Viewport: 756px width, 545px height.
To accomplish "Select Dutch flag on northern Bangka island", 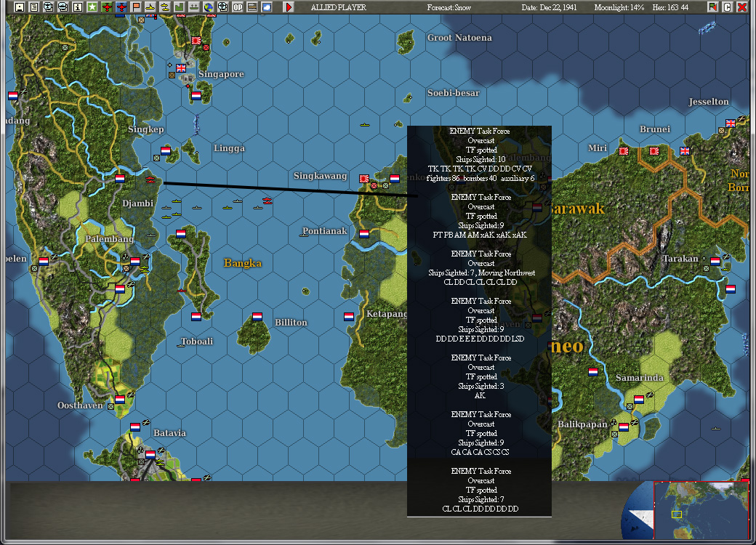I will click(181, 234).
